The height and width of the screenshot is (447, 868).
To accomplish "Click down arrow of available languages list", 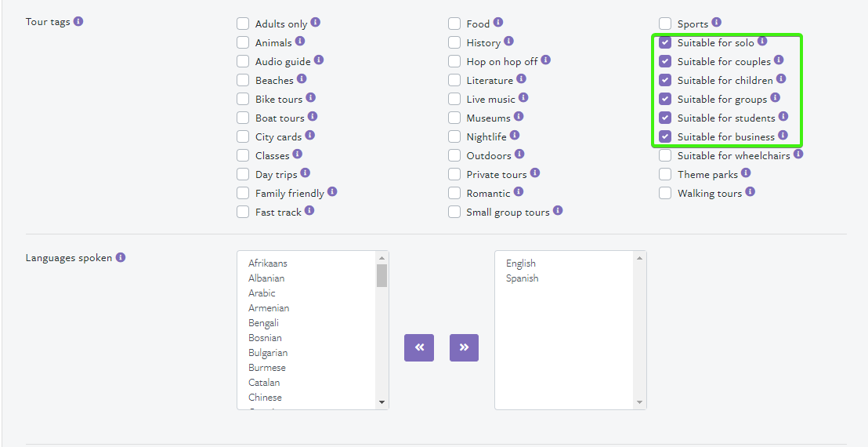I will pyautogui.click(x=382, y=402).
